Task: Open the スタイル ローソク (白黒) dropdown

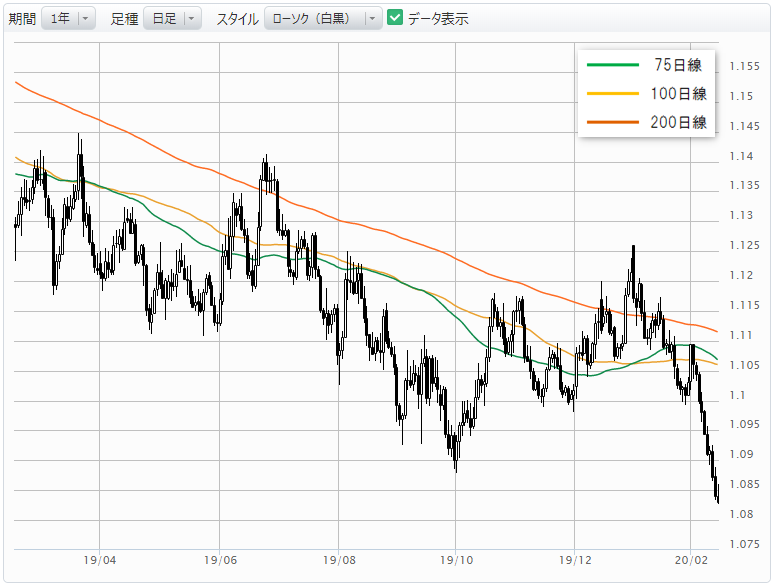Action: coord(323,19)
